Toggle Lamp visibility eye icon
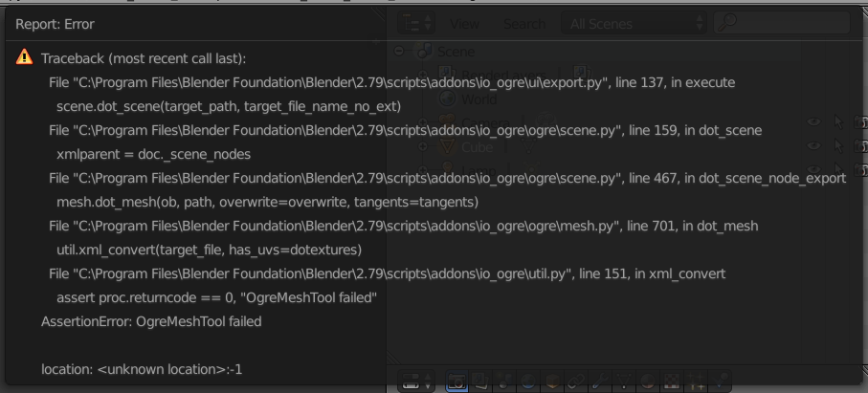 813,169
